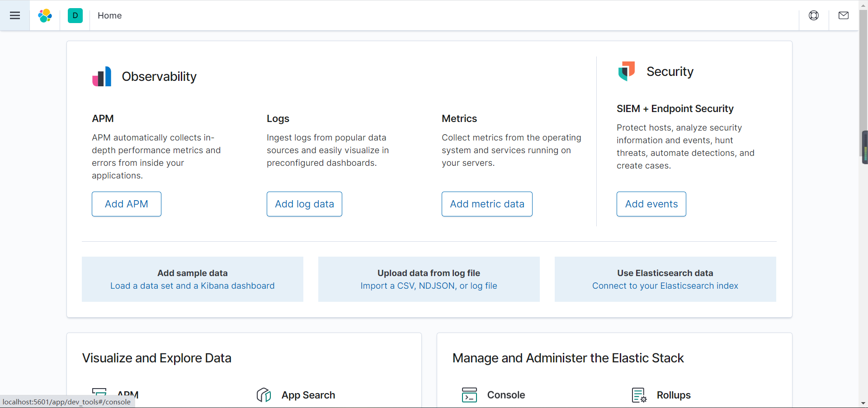Open Load a data set and a Kibana dashboard
The width and height of the screenshot is (868, 408).
(x=193, y=286)
